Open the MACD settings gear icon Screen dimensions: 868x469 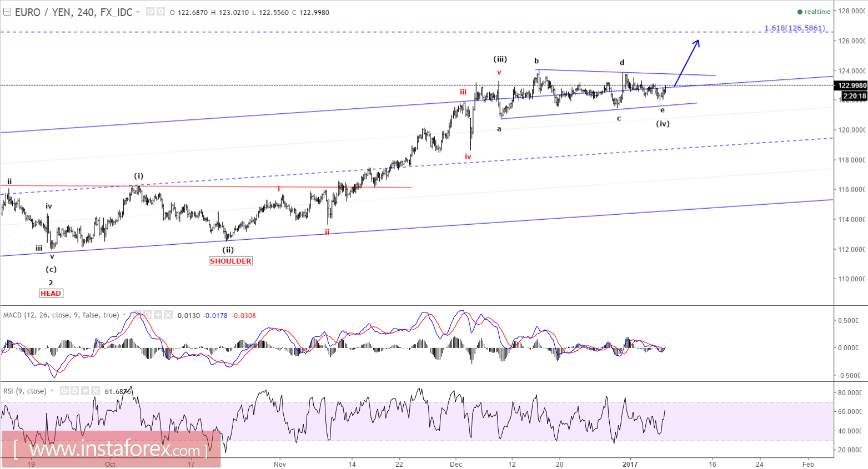[x=148, y=315]
